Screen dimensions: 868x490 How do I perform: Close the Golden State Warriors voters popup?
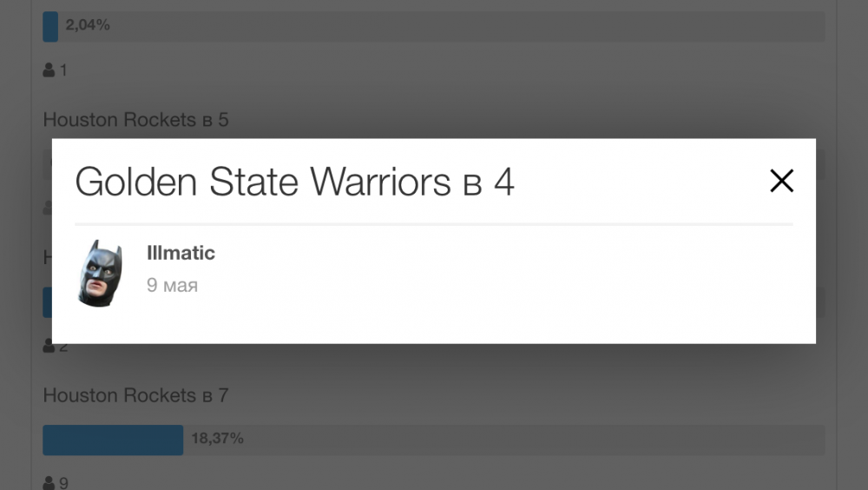[x=782, y=181]
